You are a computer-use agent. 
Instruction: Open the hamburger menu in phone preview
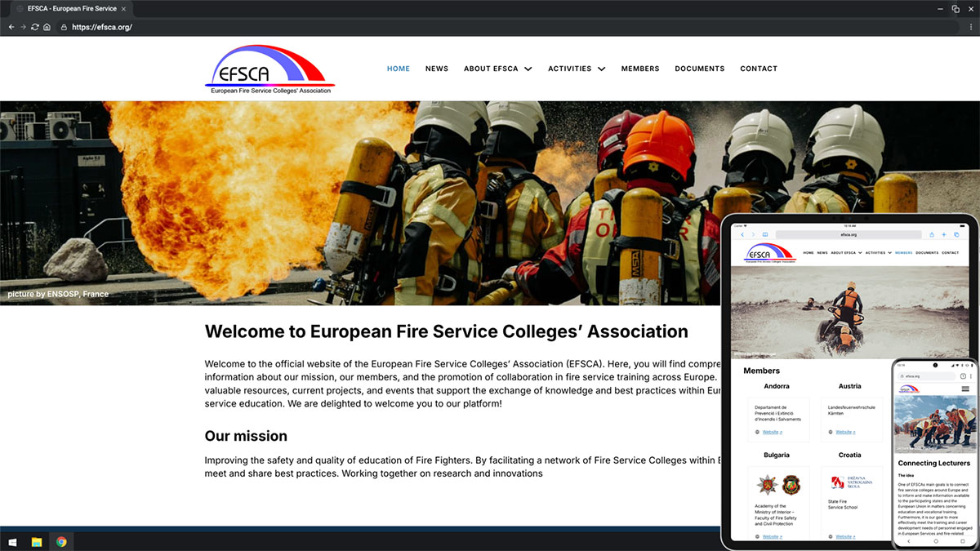point(965,389)
